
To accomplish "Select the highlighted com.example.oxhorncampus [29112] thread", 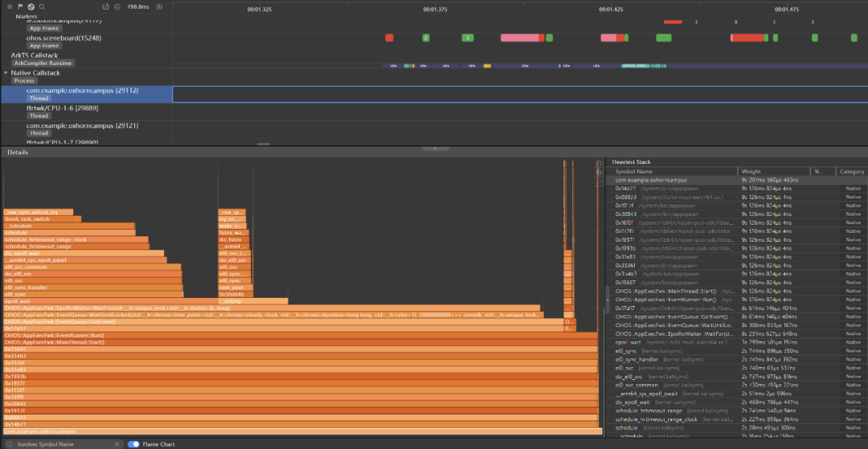I will point(86,94).
